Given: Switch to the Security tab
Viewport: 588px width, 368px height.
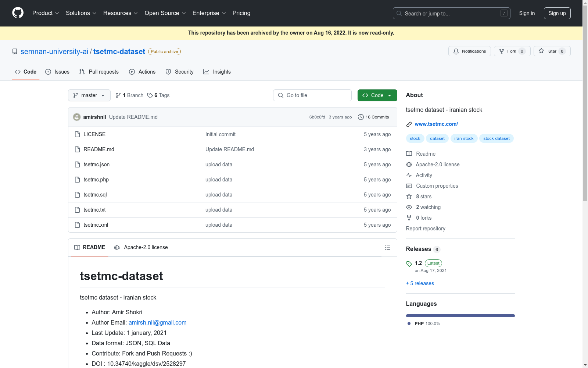Looking at the screenshot, I should 180,72.
